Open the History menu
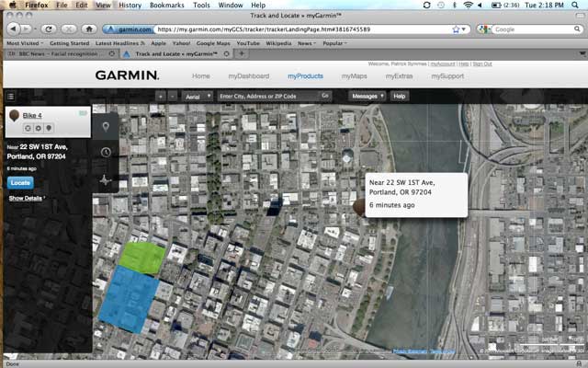The height and width of the screenshot is (368, 588). coord(130,5)
